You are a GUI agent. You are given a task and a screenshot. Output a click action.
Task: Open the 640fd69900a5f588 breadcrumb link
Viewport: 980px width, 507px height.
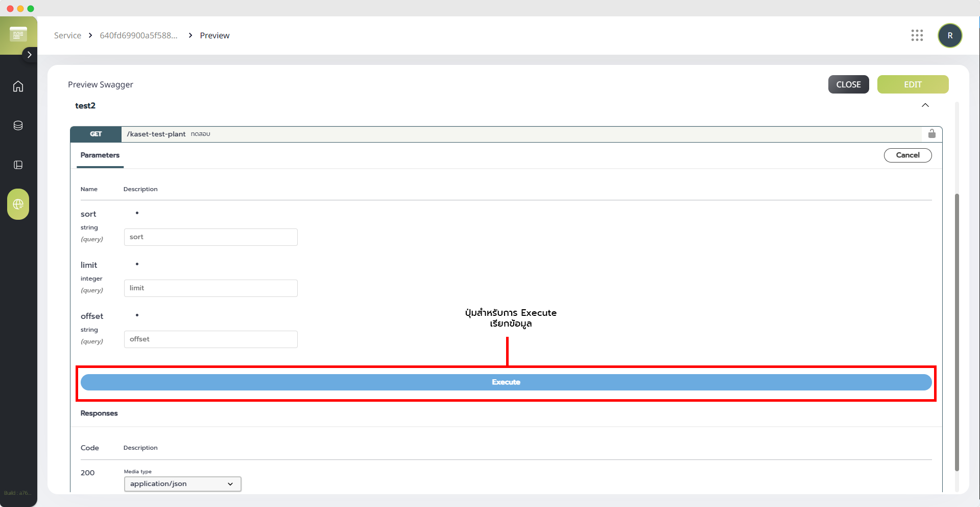coord(138,35)
